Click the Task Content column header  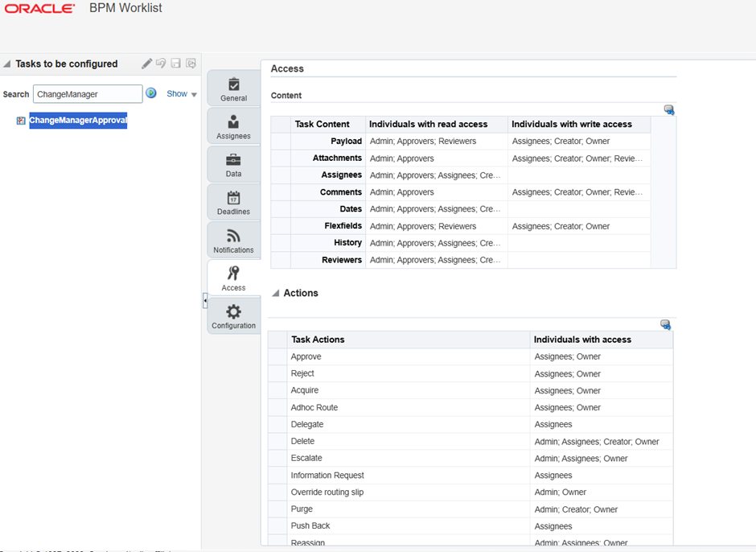point(328,124)
